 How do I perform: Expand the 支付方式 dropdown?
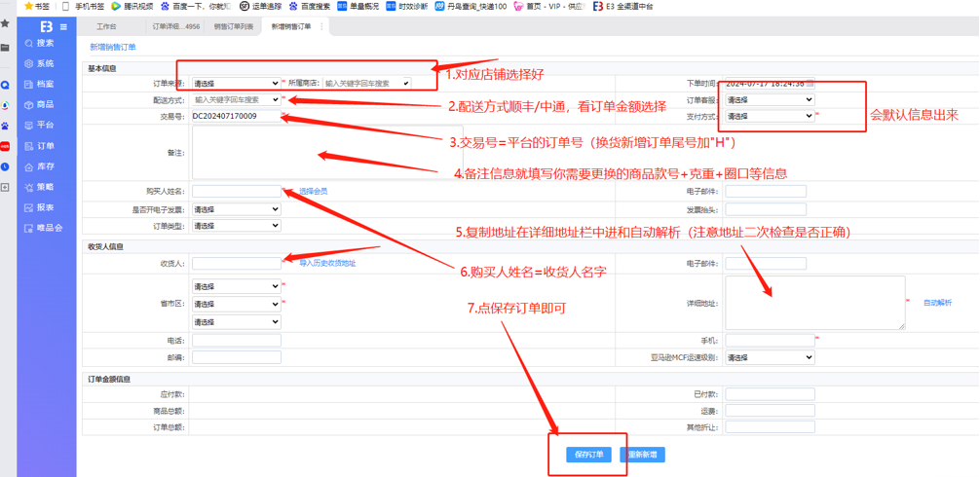(x=770, y=116)
